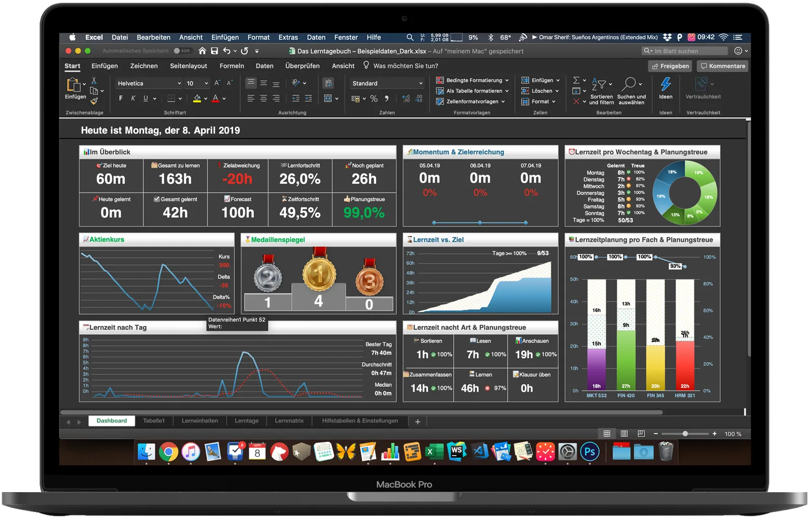The image size is (812, 519).
Task: Open the Fenster menu in menu bar
Action: click(x=346, y=37)
